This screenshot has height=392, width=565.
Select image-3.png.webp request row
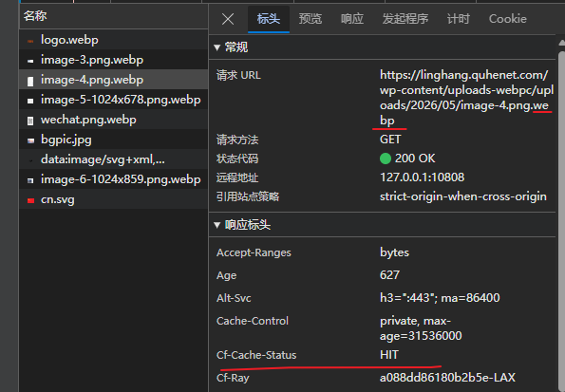click(114, 60)
